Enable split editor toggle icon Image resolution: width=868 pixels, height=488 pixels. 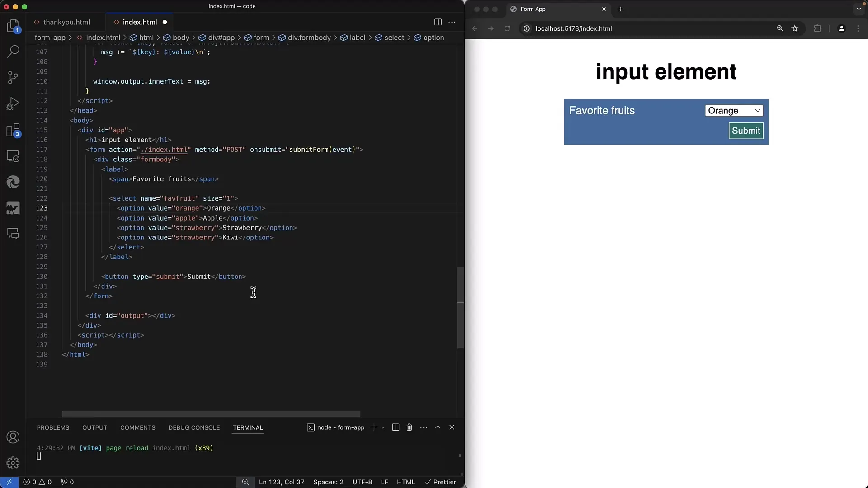coord(438,21)
